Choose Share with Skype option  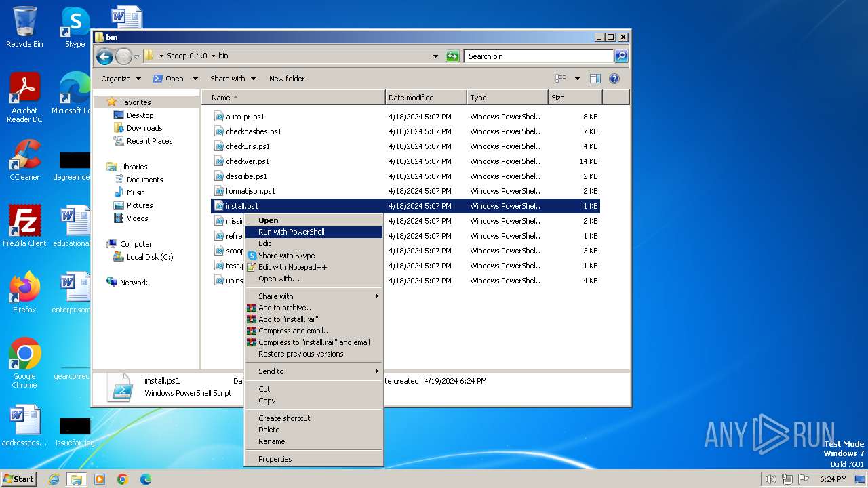tap(313, 256)
